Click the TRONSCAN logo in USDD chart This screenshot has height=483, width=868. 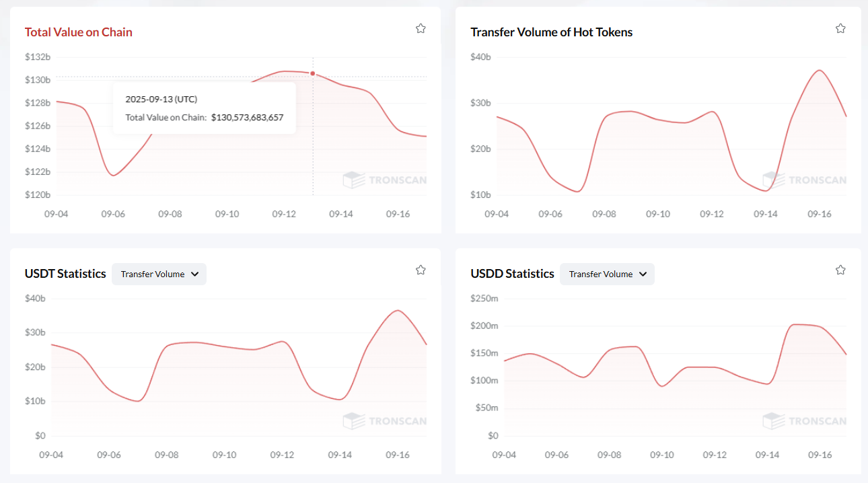(x=805, y=421)
